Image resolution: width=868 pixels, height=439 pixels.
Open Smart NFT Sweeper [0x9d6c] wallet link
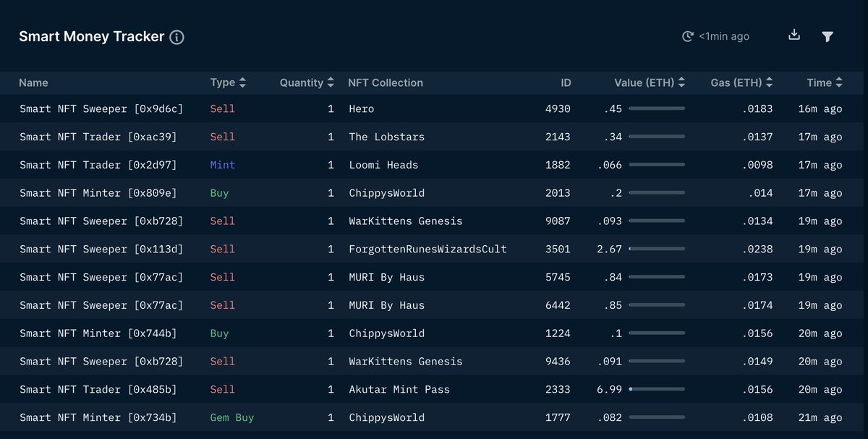click(x=101, y=108)
